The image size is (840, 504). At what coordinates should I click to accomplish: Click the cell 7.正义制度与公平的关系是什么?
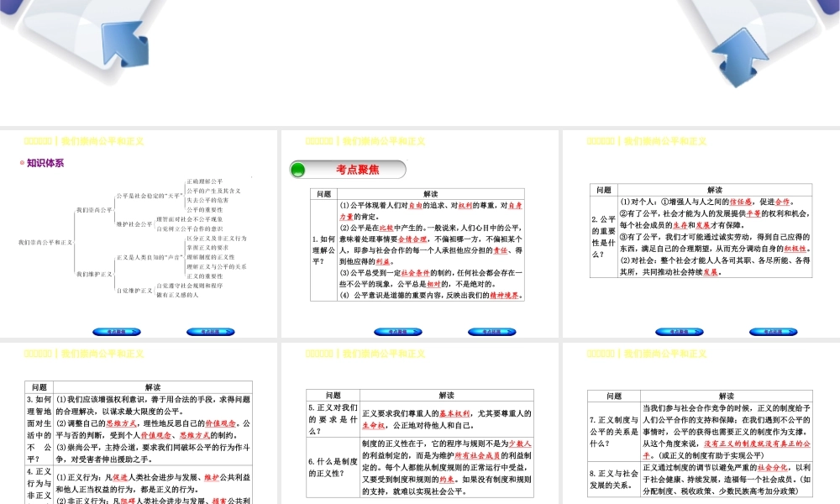(614, 432)
